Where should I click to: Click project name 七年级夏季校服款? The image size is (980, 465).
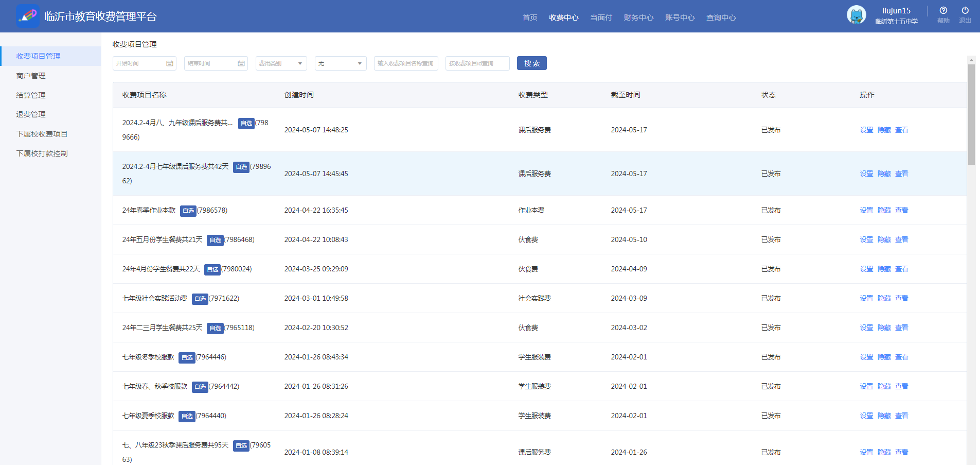coord(148,416)
